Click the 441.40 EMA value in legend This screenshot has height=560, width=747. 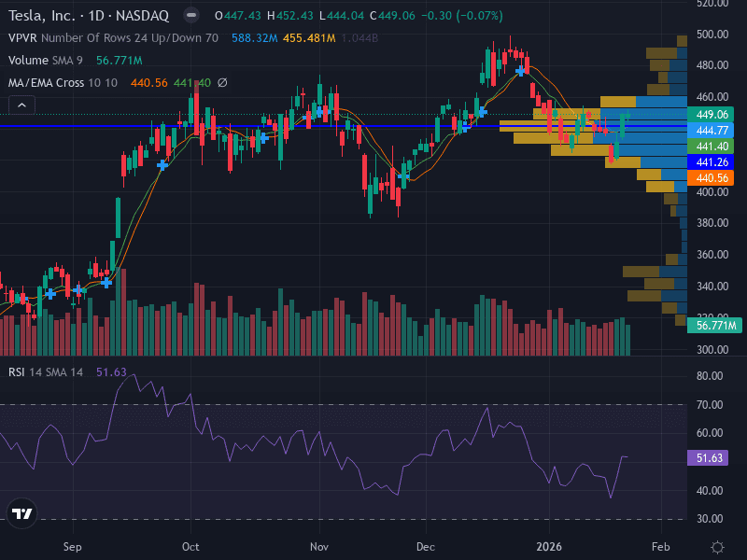coord(192,83)
